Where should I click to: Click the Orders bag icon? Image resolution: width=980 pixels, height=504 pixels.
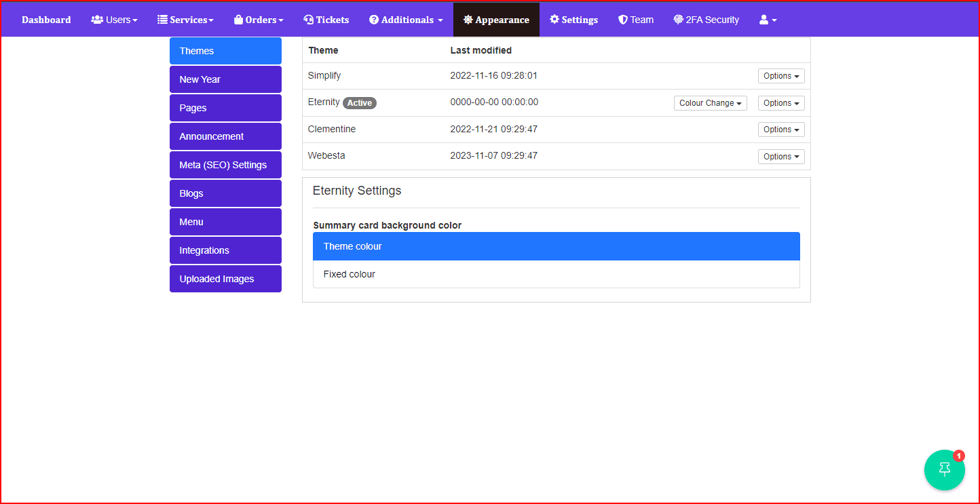pos(237,19)
